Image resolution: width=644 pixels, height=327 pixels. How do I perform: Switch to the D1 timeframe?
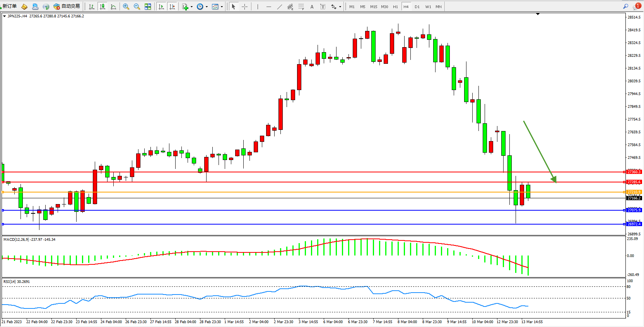coord(417,7)
